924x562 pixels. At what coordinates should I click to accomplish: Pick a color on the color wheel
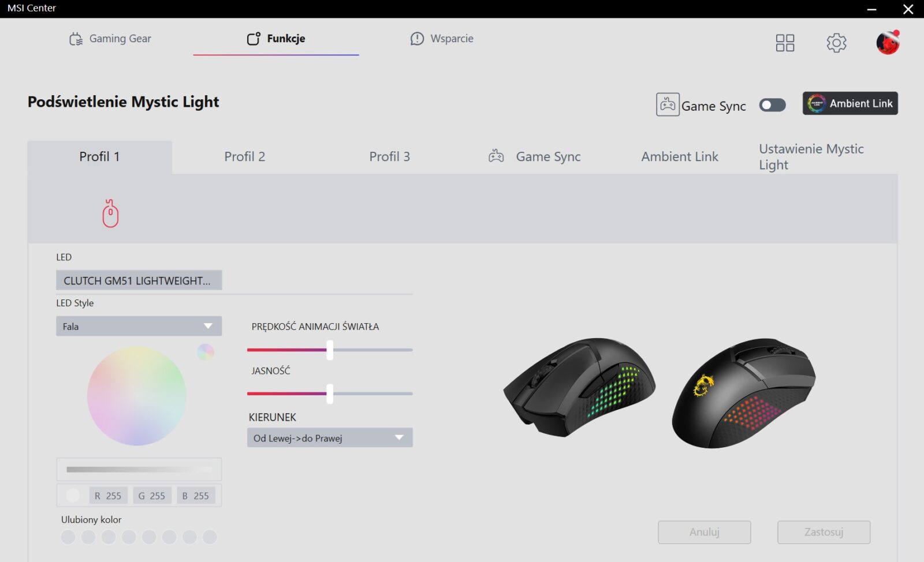tap(137, 396)
